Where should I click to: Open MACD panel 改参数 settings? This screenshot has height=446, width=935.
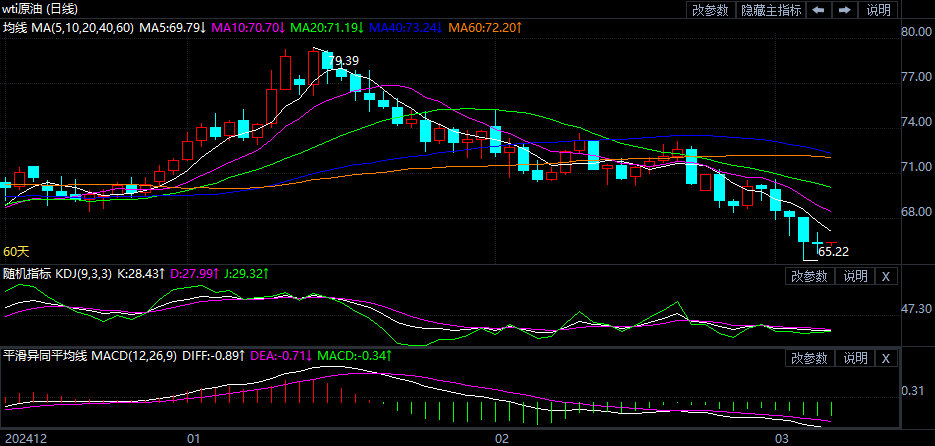click(x=809, y=358)
